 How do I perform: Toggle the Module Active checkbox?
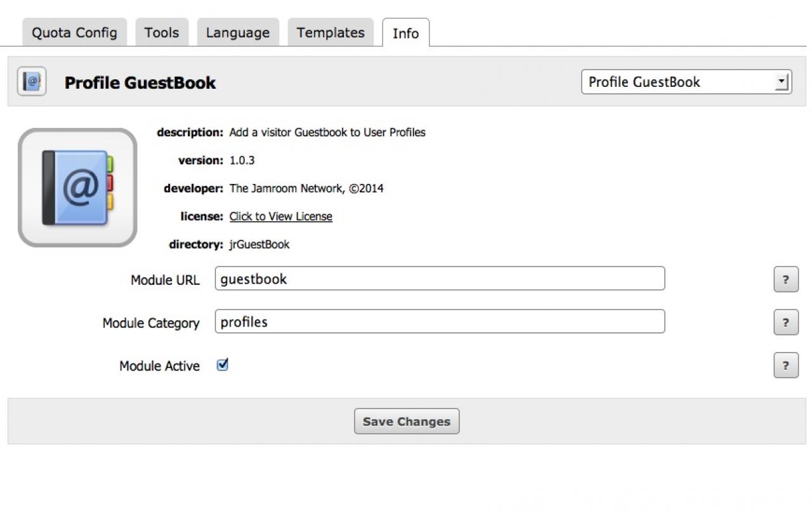tap(222, 365)
